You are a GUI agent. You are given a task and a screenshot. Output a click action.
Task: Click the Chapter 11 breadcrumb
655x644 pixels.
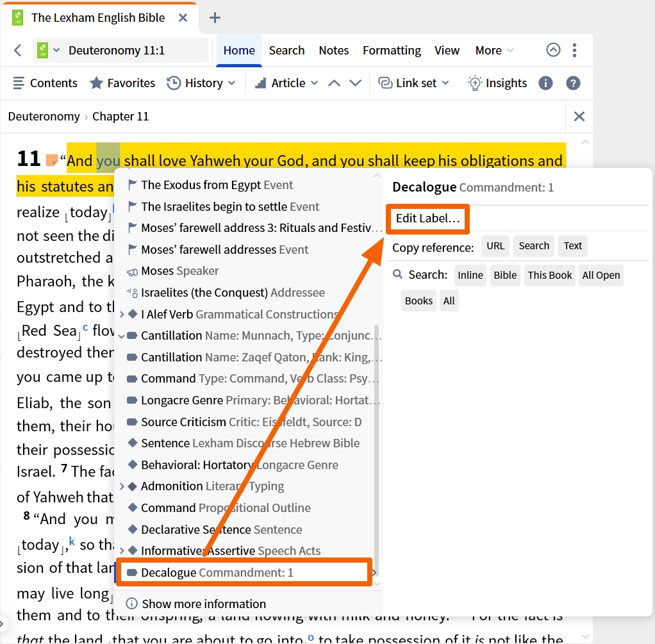pos(120,117)
